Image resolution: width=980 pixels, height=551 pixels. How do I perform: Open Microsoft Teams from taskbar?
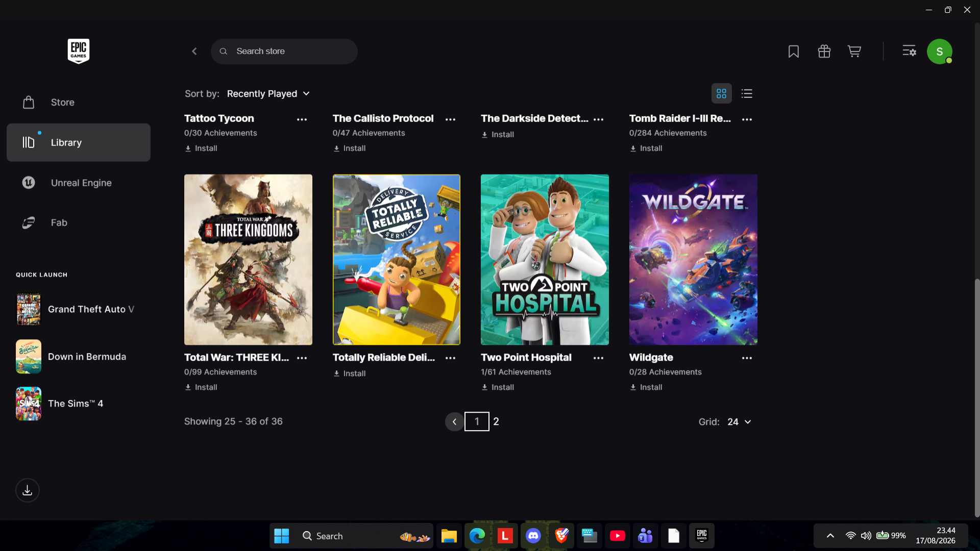pyautogui.click(x=646, y=536)
